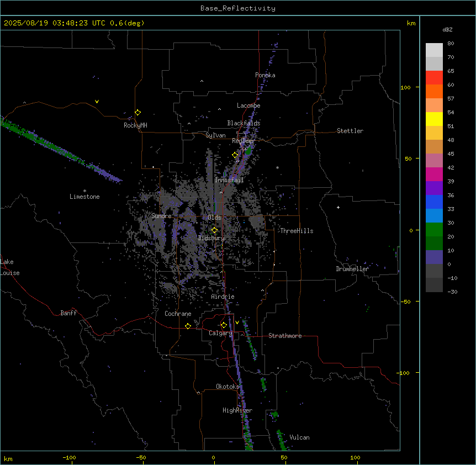Select the red 60-65 dBZ legend swatch

tap(434, 78)
